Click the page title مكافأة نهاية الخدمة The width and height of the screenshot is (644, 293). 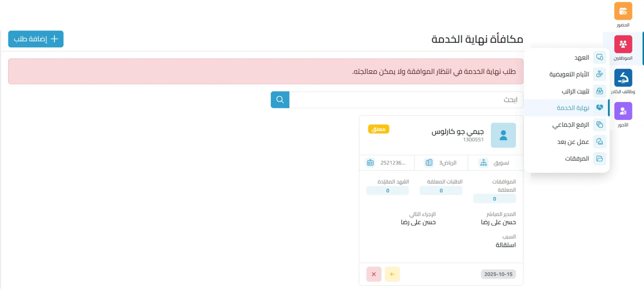[477, 39]
